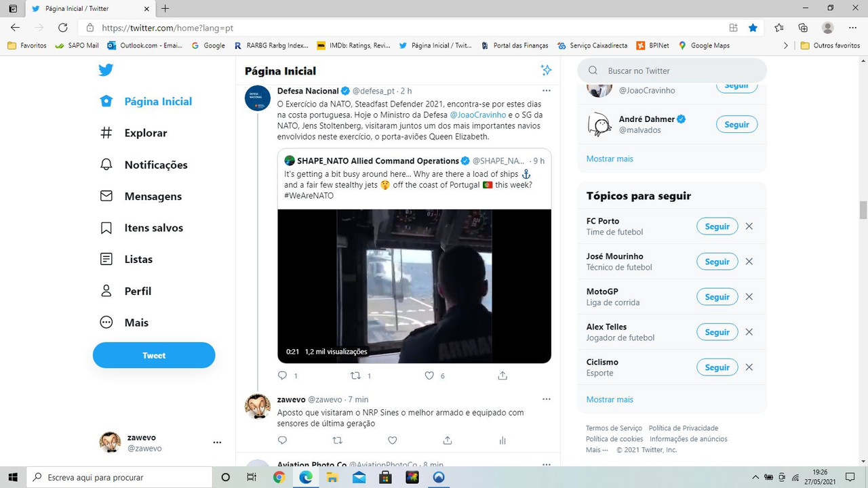Screen dimensions: 868x488
Task: Open Notificações in the sidebar
Action: pyautogui.click(x=144, y=165)
